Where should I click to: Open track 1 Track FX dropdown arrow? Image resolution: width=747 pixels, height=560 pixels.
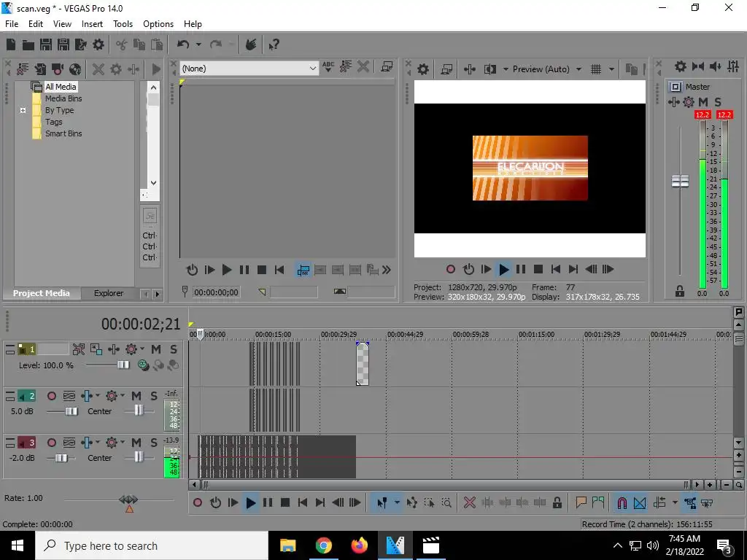pos(142,349)
